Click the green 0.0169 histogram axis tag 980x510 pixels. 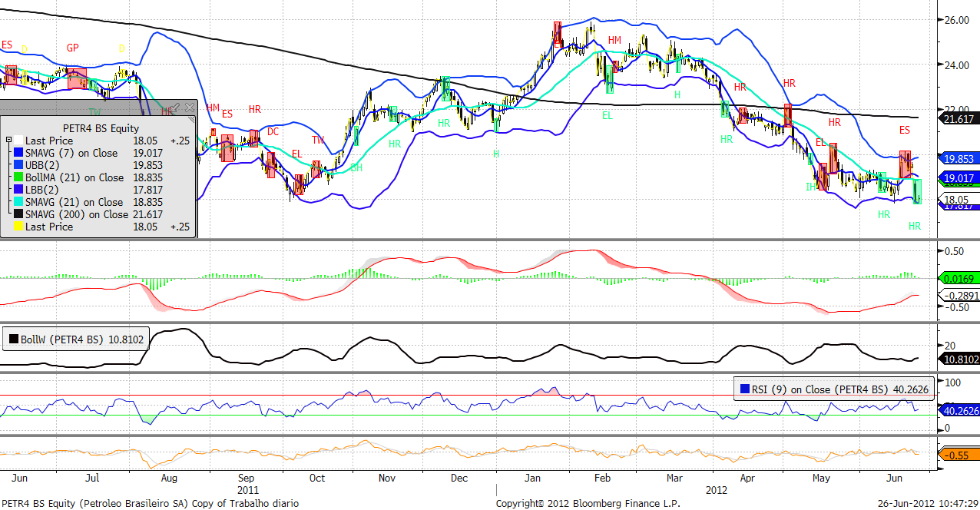(958, 279)
